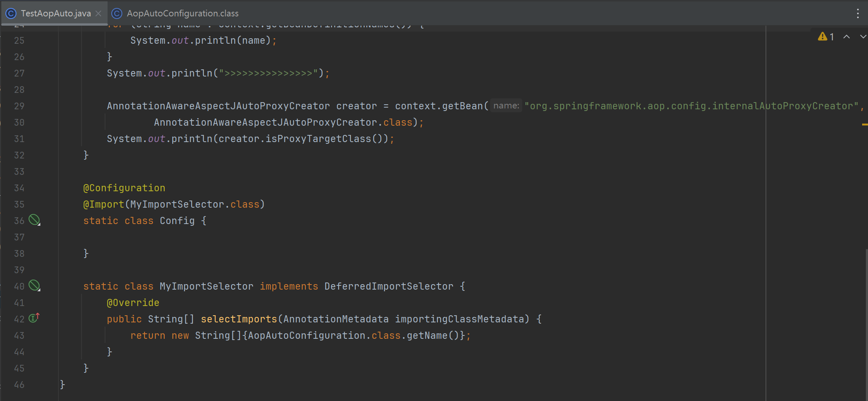Click line number 43 in the gutter
The height and width of the screenshot is (401, 868).
click(19, 335)
